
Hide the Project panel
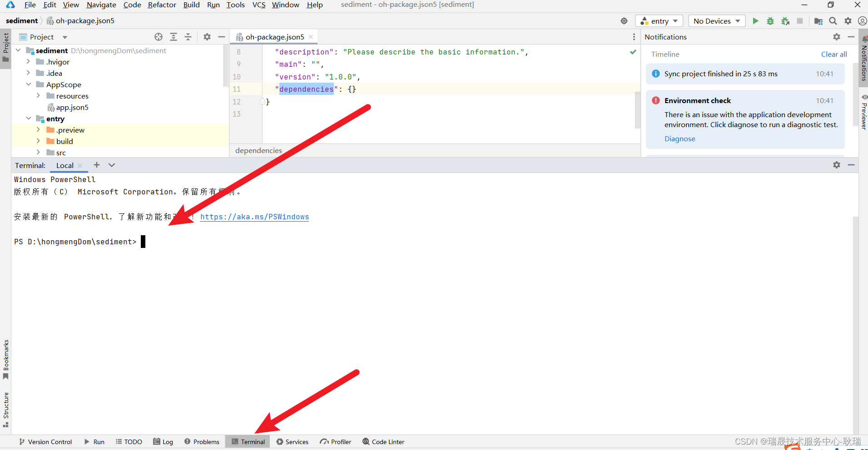[222, 37]
